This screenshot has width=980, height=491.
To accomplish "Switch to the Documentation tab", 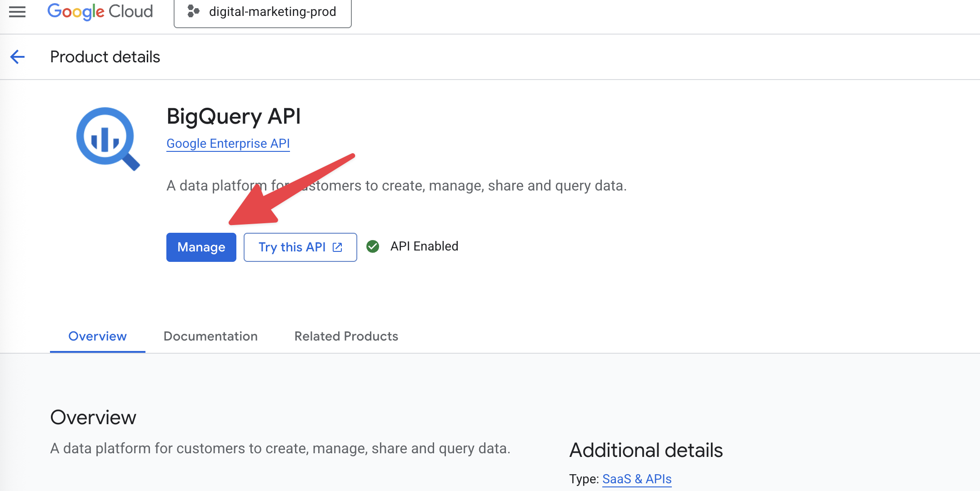I will [x=210, y=336].
